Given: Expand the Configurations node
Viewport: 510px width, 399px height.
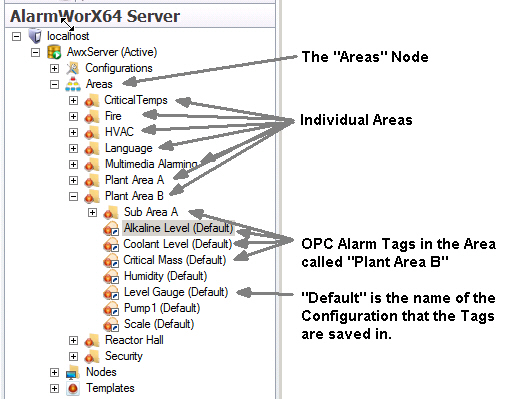Looking at the screenshot, I should tap(54, 68).
